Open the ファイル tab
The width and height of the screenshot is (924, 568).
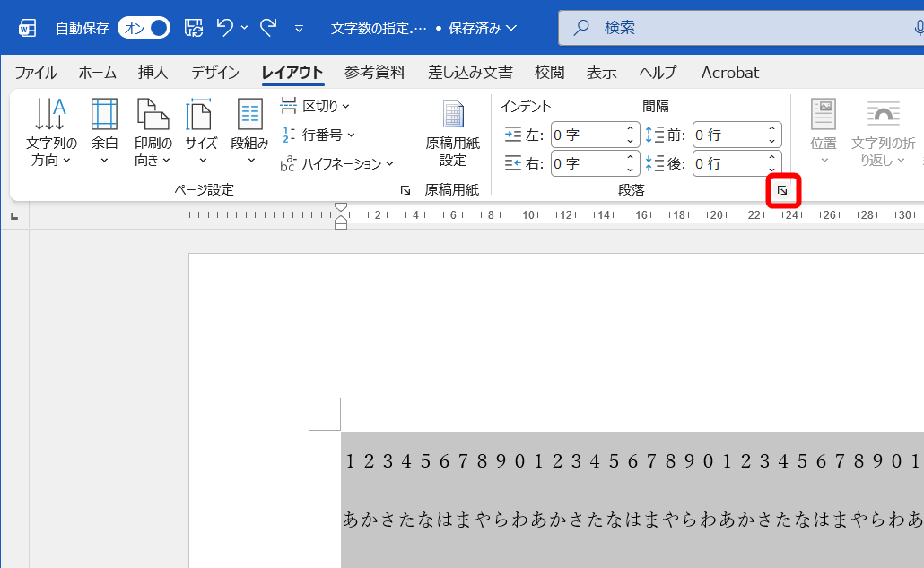click(35, 73)
